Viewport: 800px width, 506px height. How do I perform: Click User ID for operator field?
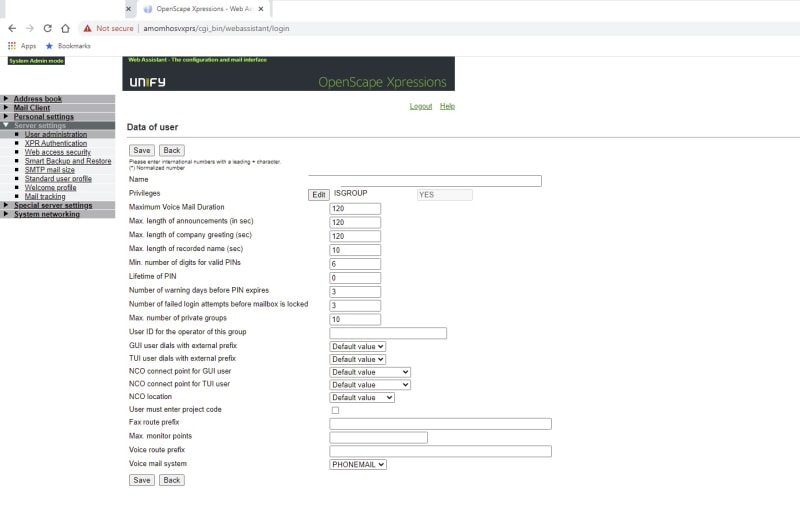[x=388, y=333]
